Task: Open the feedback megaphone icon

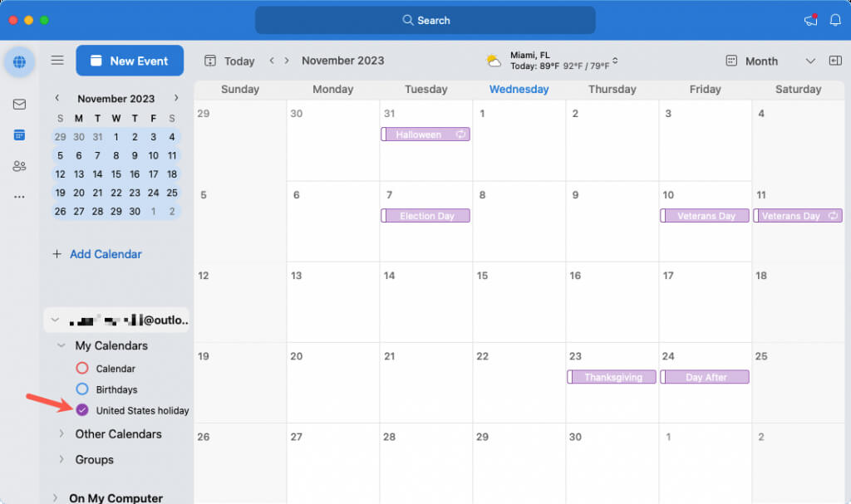Action: click(811, 20)
